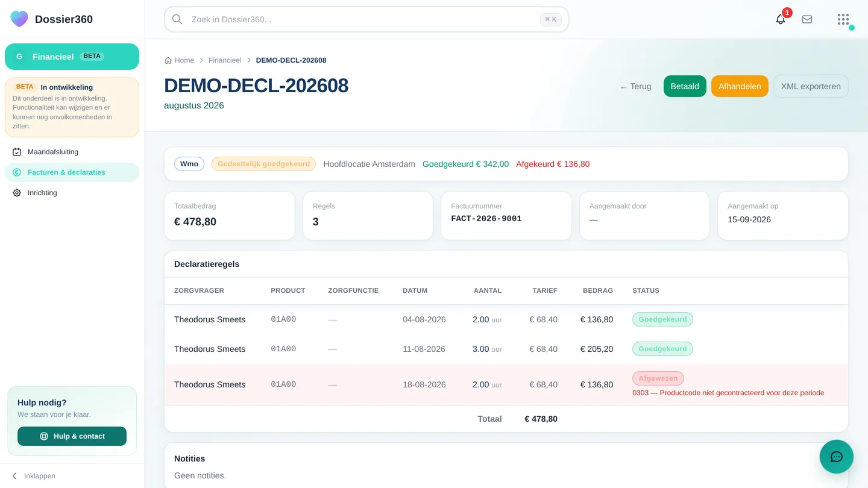The image size is (868, 488).
Task: Go to the Home breadcrumb link
Action: tap(179, 60)
